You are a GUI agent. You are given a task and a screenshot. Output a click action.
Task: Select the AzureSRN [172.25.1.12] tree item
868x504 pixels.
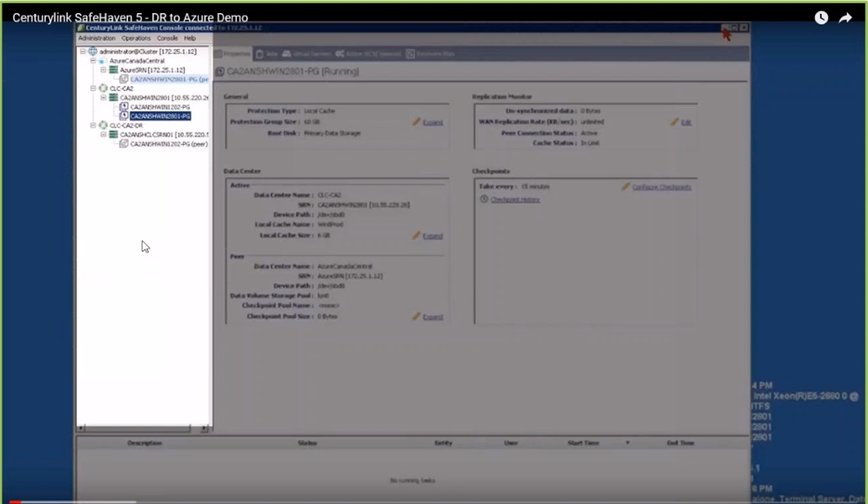[152, 71]
